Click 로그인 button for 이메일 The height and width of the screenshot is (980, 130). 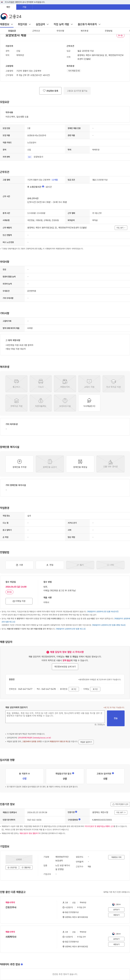[95, 689]
